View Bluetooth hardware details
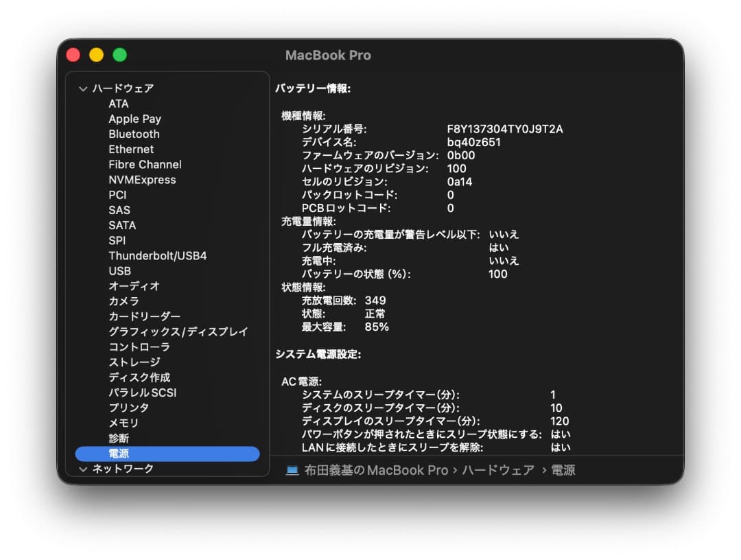 134,134
